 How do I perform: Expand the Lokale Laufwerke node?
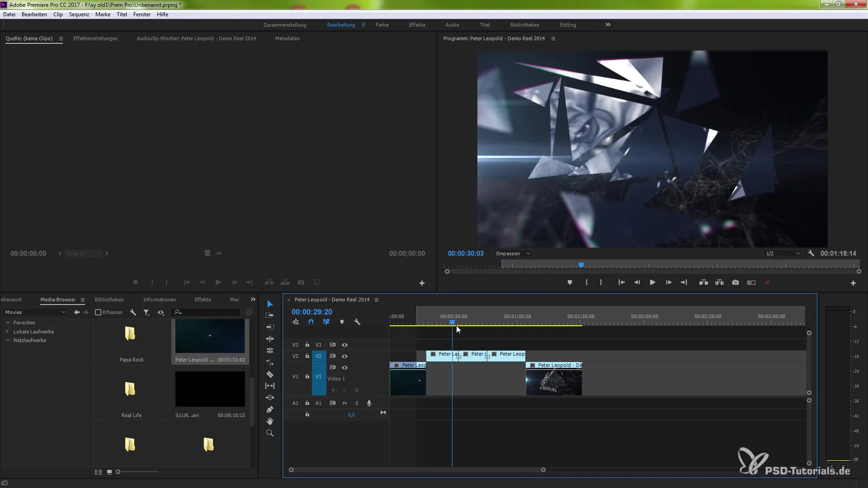tap(8, 332)
